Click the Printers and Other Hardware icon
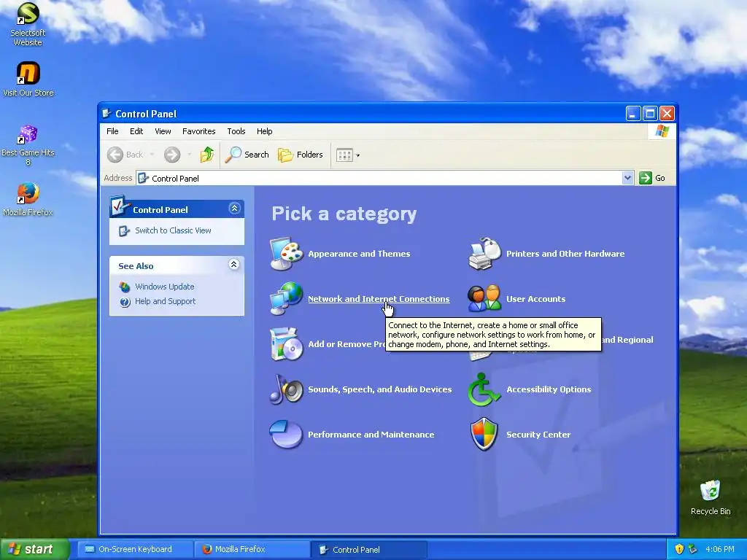Image resolution: width=747 pixels, height=560 pixels. (x=484, y=253)
